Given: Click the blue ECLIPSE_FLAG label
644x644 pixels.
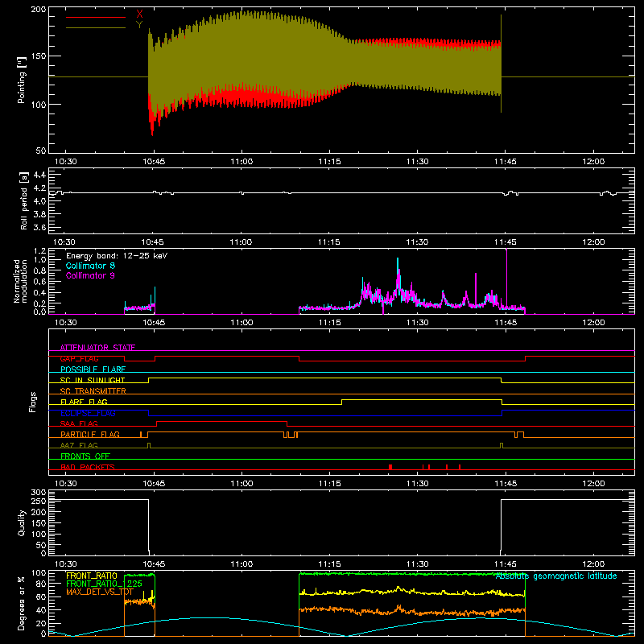Looking at the screenshot, I should click(88, 413).
